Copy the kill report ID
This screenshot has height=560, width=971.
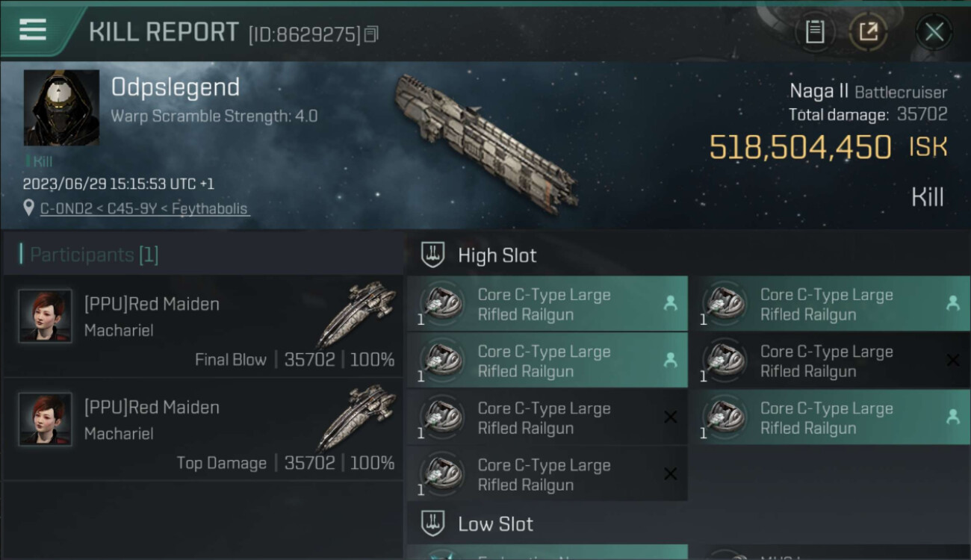click(x=372, y=34)
